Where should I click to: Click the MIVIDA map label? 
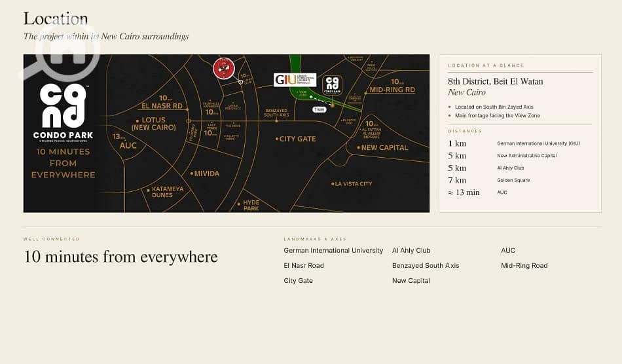pyautogui.click(x=205, y=173)
